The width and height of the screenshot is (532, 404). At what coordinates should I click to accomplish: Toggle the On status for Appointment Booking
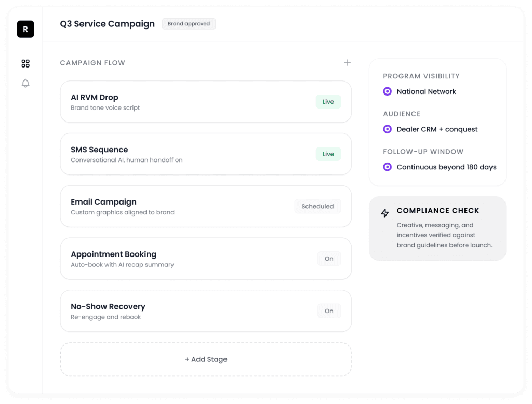tap(329, 259)
